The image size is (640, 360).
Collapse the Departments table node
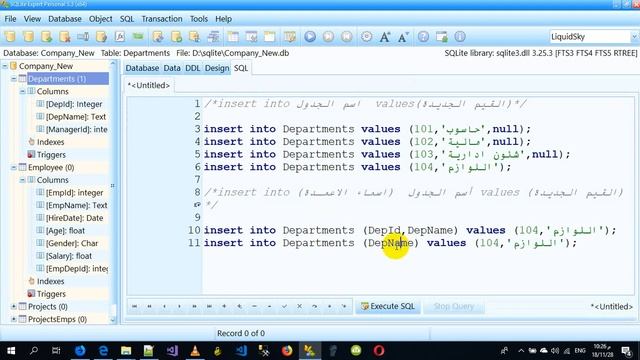pyautogui.click(x=13, y=78)
